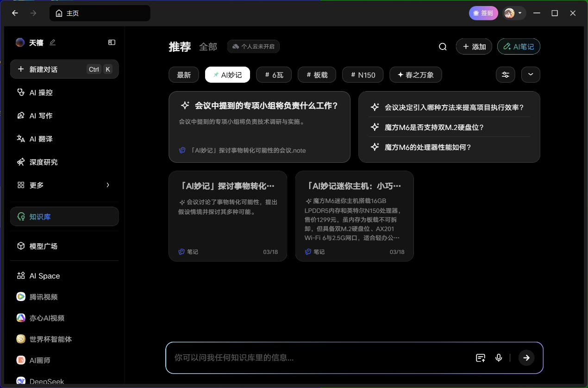
Task: Open the avatar account dropdown
Action: [x=513, y=13]
